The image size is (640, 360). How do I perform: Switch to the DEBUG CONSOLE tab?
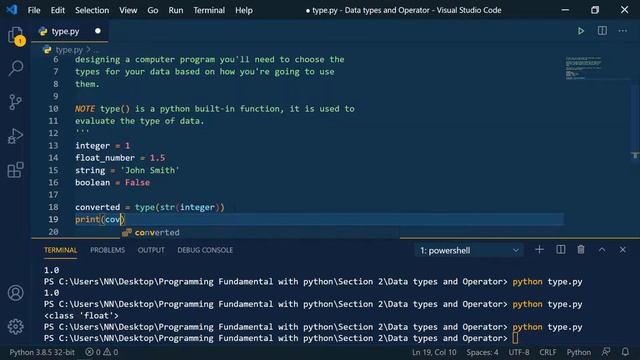205,250
